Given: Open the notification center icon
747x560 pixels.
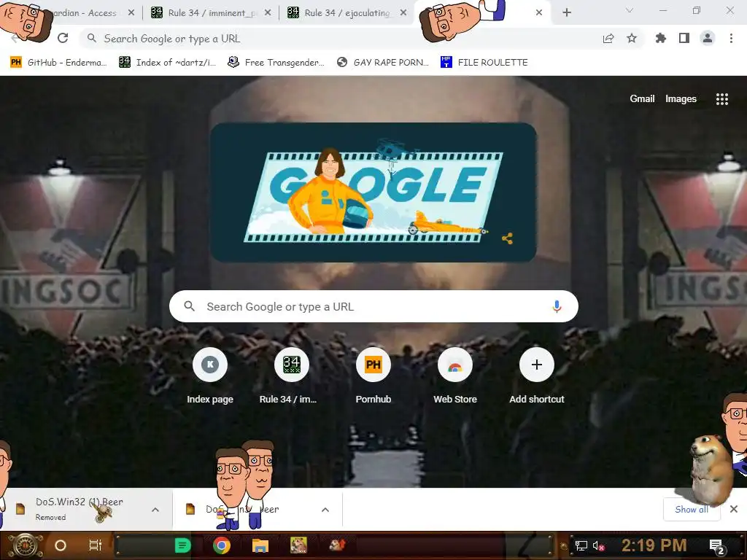Looking at the screenshot, I should click(x=718, y=546).
